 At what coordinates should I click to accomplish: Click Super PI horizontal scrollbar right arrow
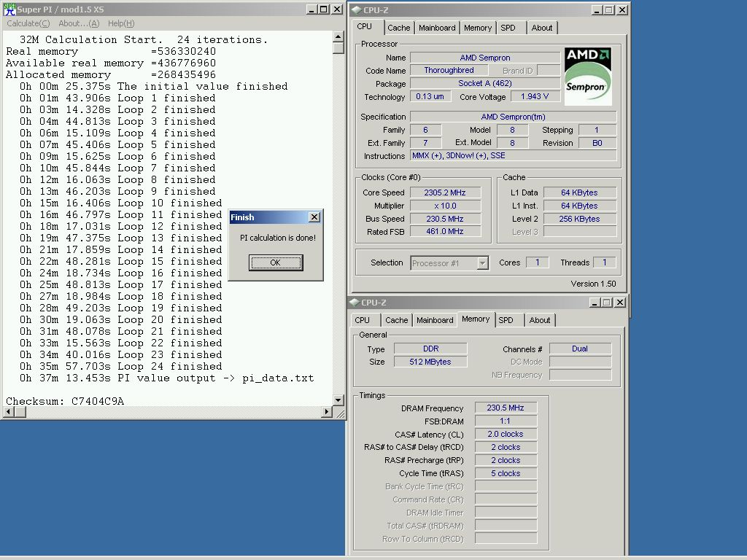[327, 411]
